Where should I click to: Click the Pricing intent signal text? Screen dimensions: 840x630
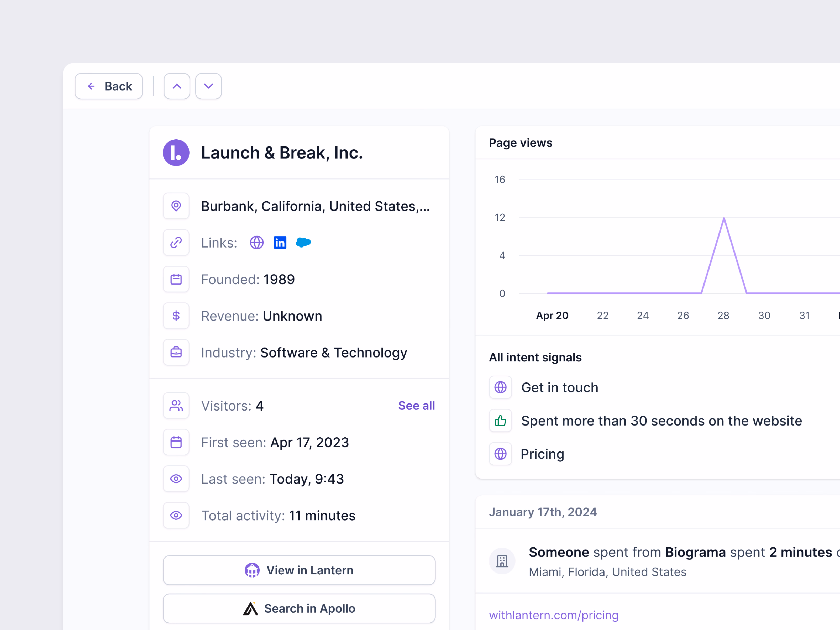(542, 454)
